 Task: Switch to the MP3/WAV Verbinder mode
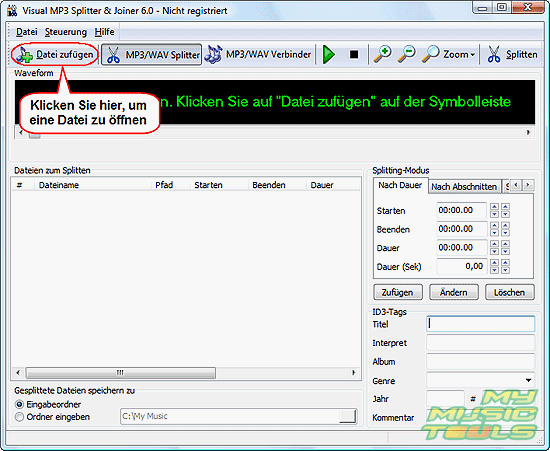[258, 55]
